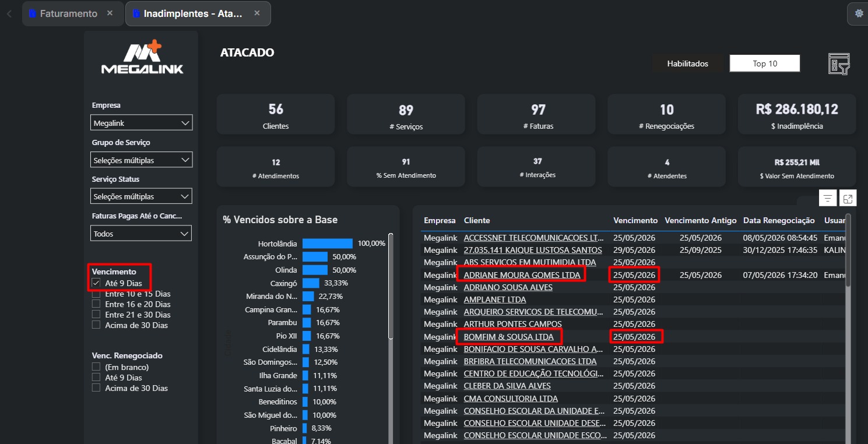Viewport: 868px width, 444px height.
Task: Close the Faturamento tab
Action: (110, 13)
